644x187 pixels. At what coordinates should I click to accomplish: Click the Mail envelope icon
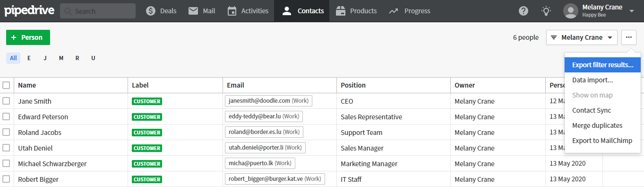click(193, 11)
